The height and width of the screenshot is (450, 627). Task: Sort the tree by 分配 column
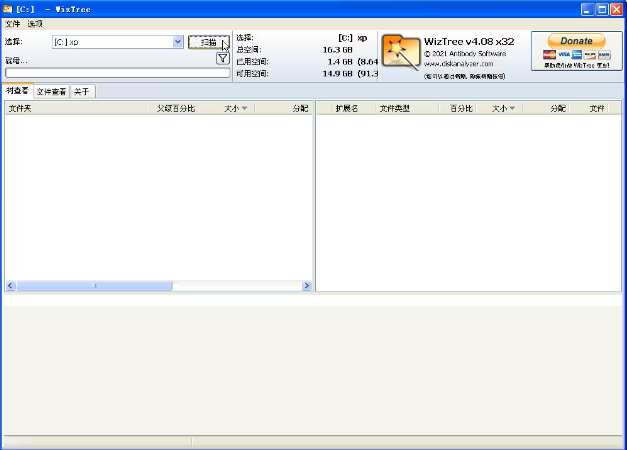[283, 108]
